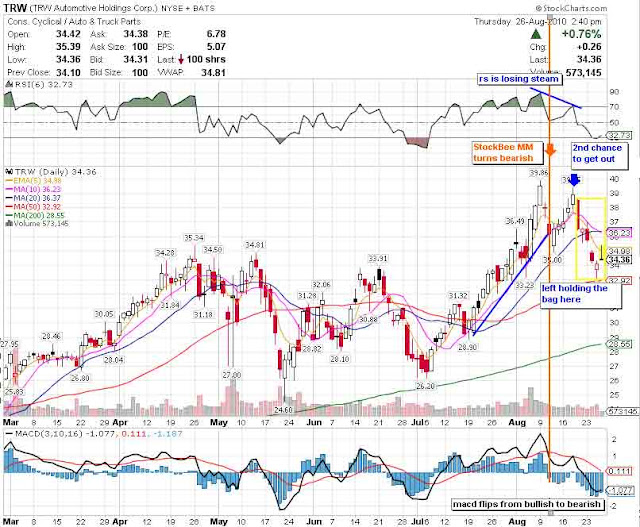Click the header Volume figure 573,145

[583, 73]
